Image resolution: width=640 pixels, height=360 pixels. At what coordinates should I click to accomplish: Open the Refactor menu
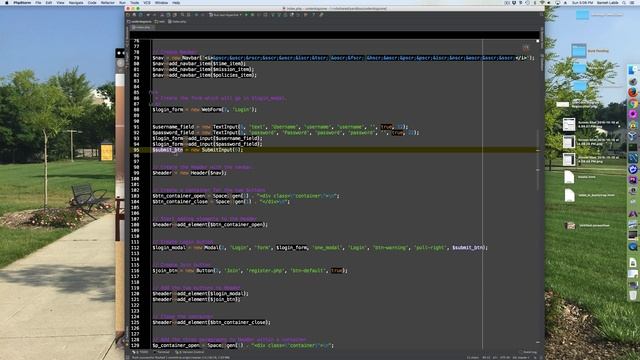tap(108, 2)
